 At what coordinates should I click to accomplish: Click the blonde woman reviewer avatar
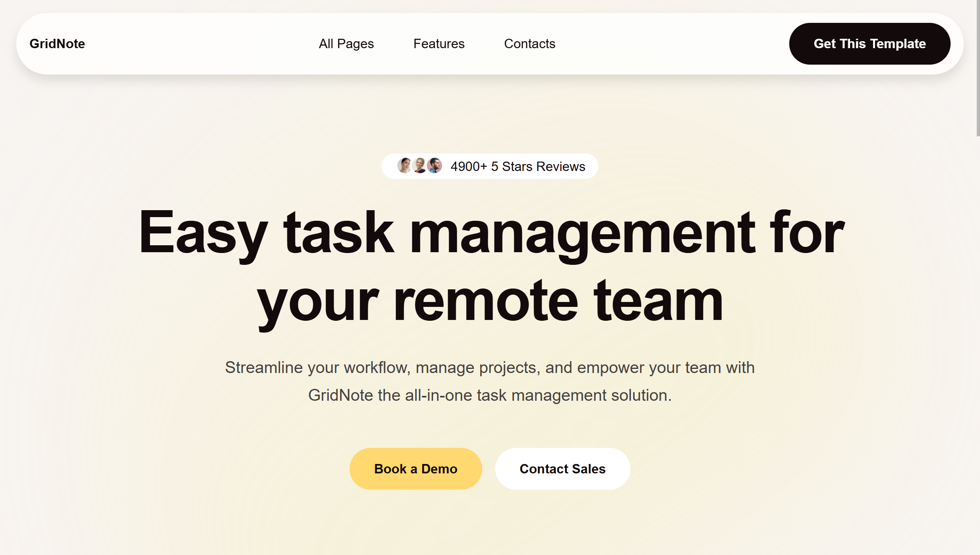coord(419,166)
